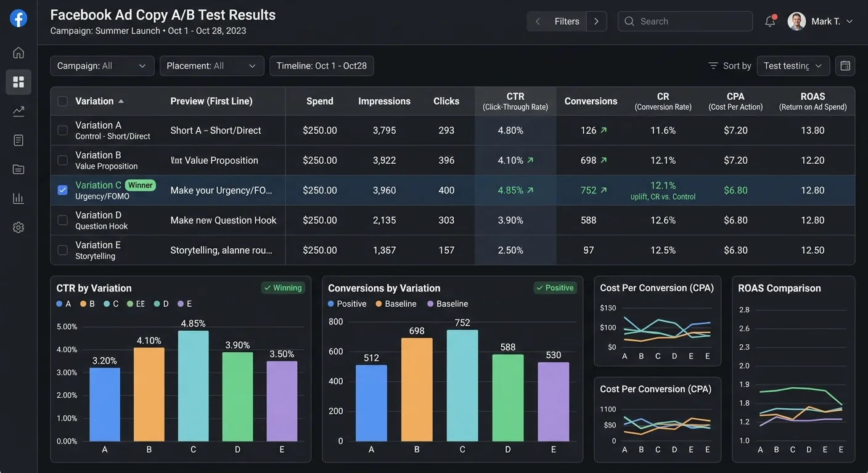Click uplift arrow next to 126 conversions
868x473 pixels.
(604, 130)
